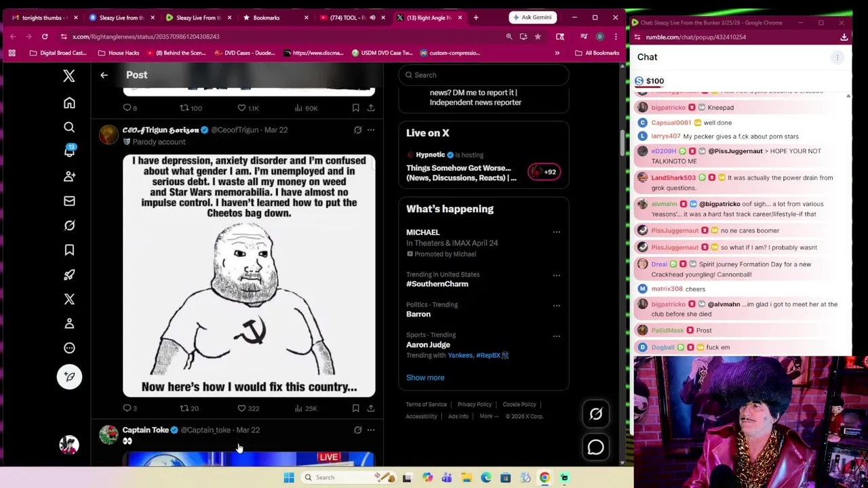This screenshot has height=488, width=868.
Task: Open X Home from sidebar
Action: (69, 102)
